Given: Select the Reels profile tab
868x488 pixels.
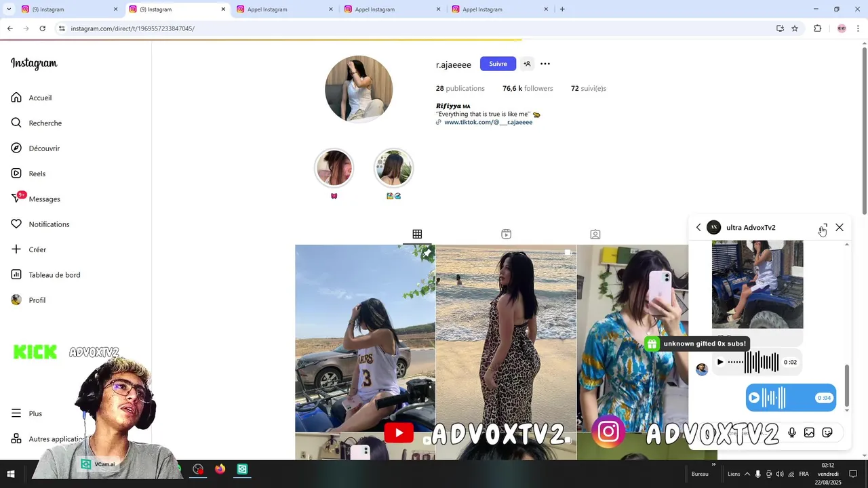Looking at the screenshot, I should tap(506, 234).
